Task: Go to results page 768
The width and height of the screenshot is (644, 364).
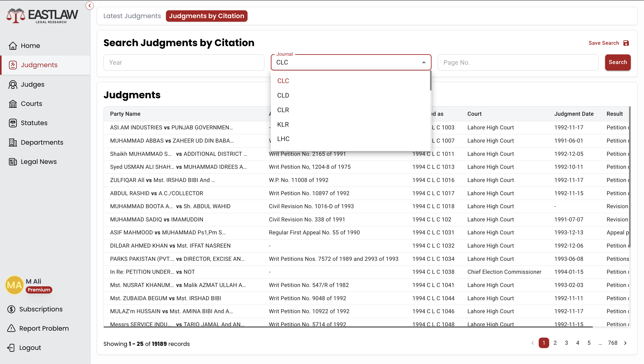Action: [x=612, y=343]
